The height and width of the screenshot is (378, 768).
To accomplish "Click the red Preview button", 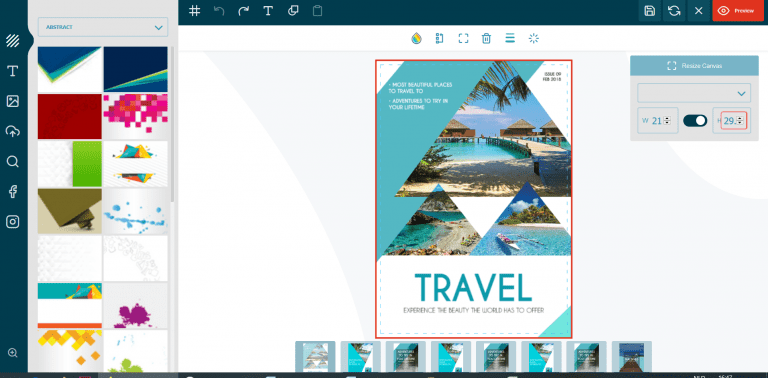I will pos(738,11).
